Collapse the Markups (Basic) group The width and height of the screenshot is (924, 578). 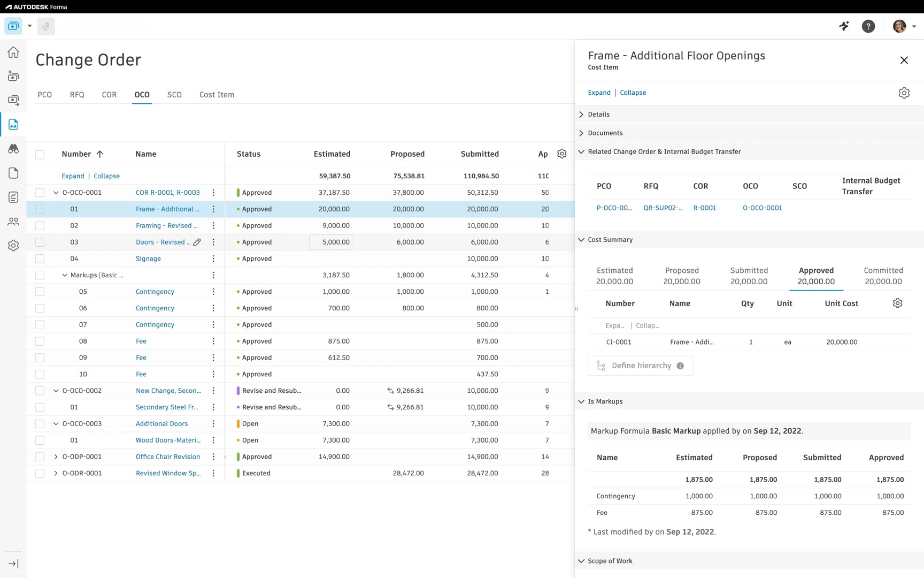[65, 275]
